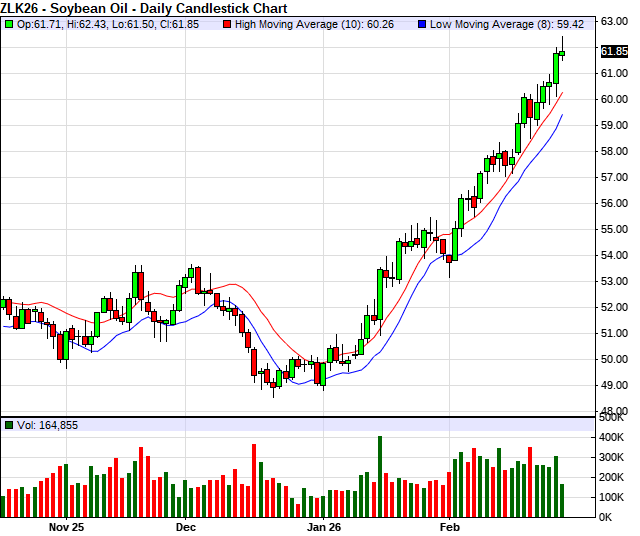Select the Feb date axis label
This screenshot has height=536, width=640.
coord(451,525)
